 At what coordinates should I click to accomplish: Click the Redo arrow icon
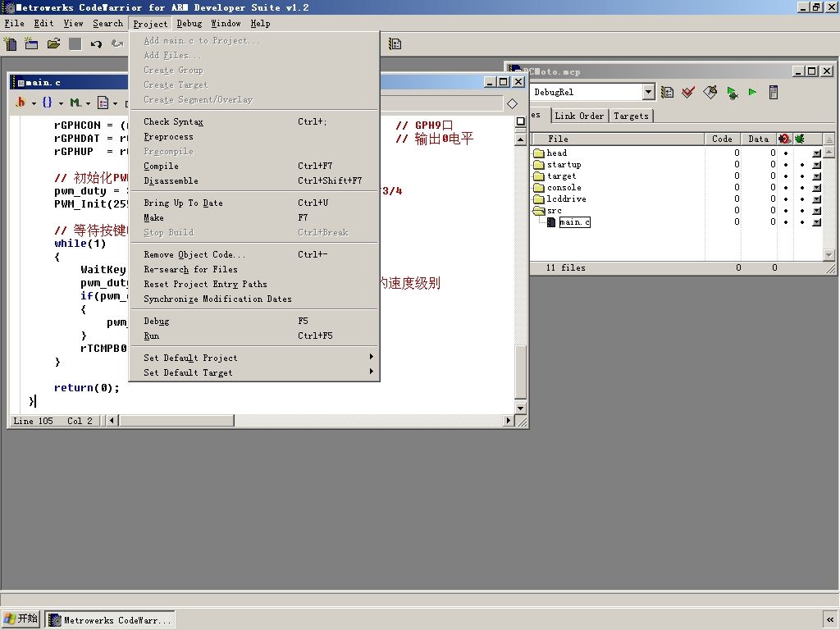point(116,44)
